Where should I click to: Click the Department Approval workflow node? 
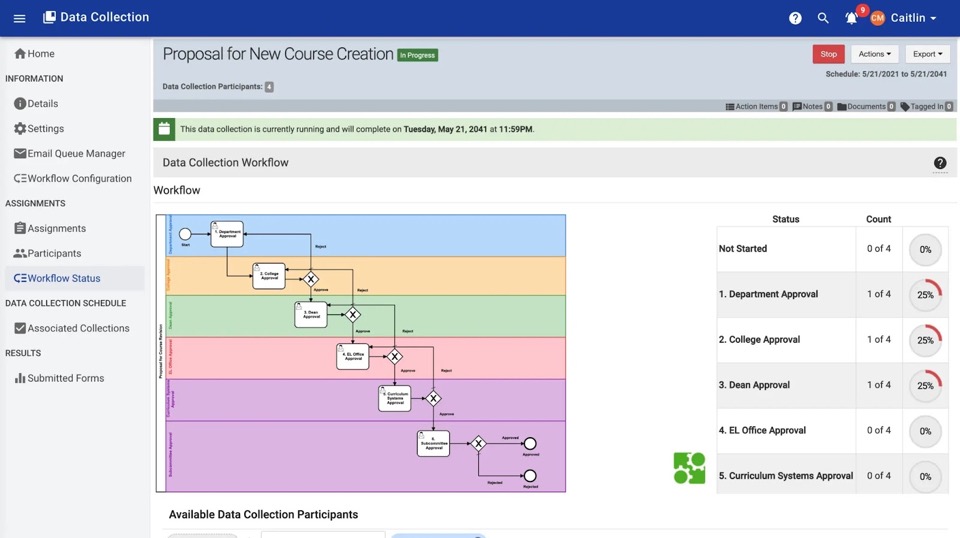point(227,234)
